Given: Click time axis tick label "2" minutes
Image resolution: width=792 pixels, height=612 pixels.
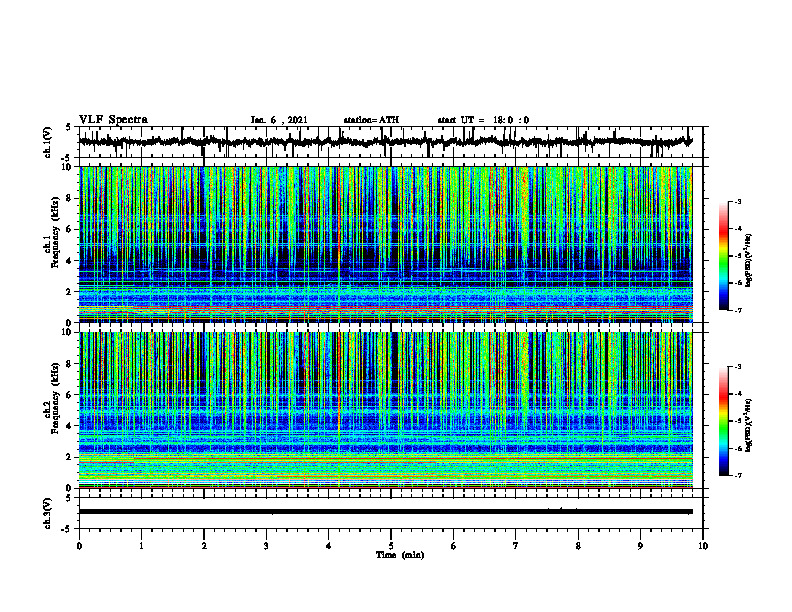Looking at the screenshot, I should tap(204, 546).
